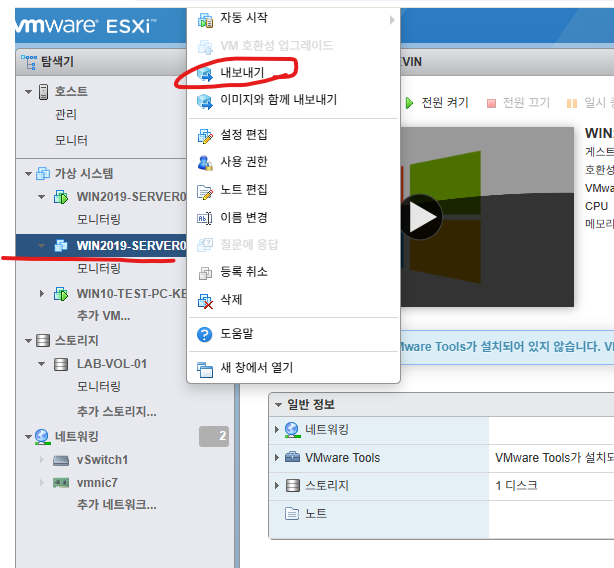614x568 pixels.
Task: Click the 삭제 delete icon
Action: click(x=205, y=301)
